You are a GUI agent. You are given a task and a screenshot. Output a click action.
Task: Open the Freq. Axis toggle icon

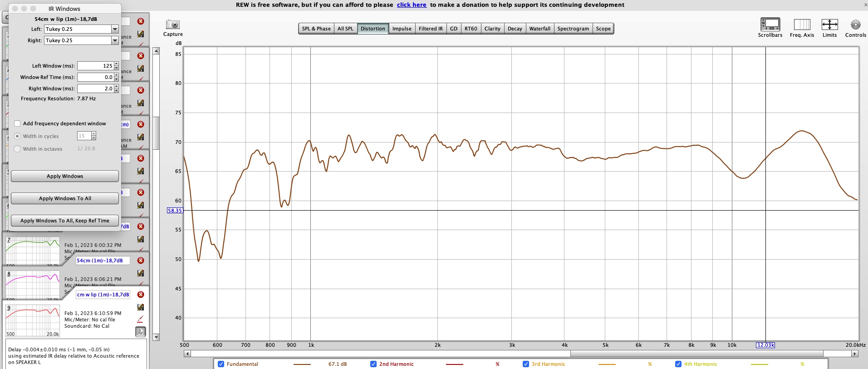click(802, 25)
